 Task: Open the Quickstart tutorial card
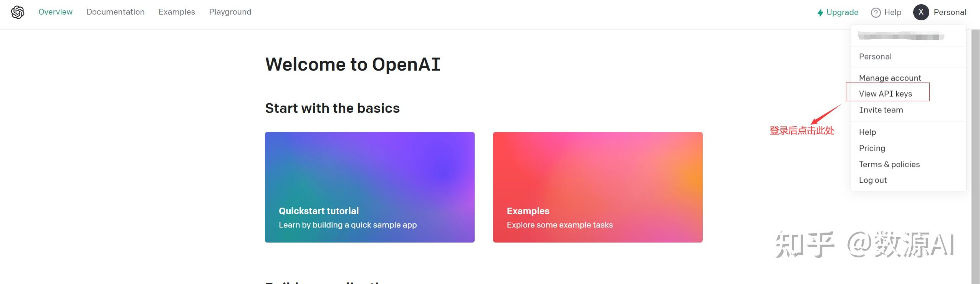pyautogui.click(x=369, y=187)
